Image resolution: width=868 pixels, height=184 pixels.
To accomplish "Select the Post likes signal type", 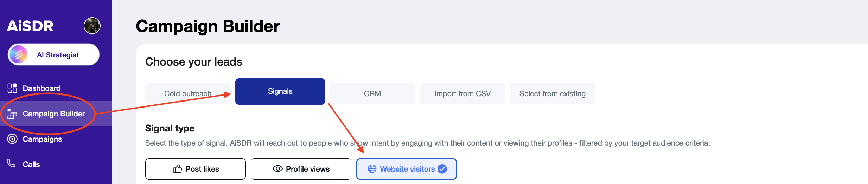I will 196,169.
